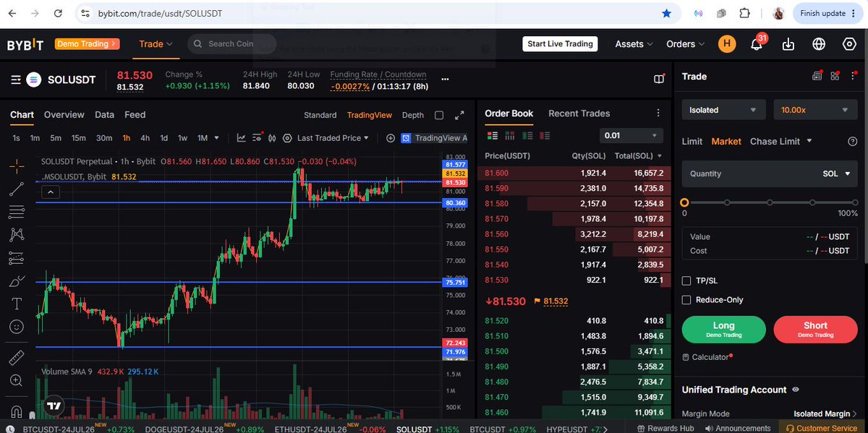Open the Trade navigation menu
Viewport: 868px width, 433px height.
point(156,44)
